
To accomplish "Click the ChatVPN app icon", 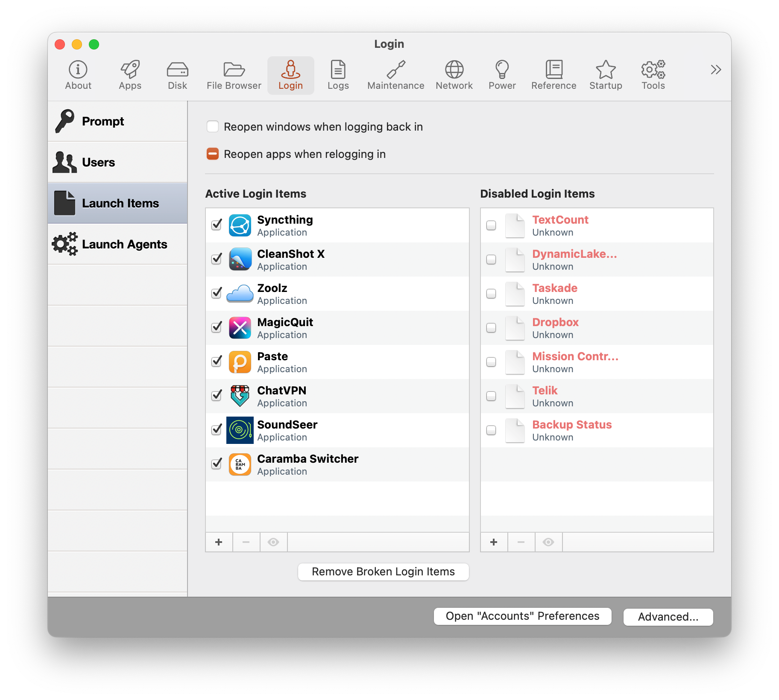I will 240,396.
